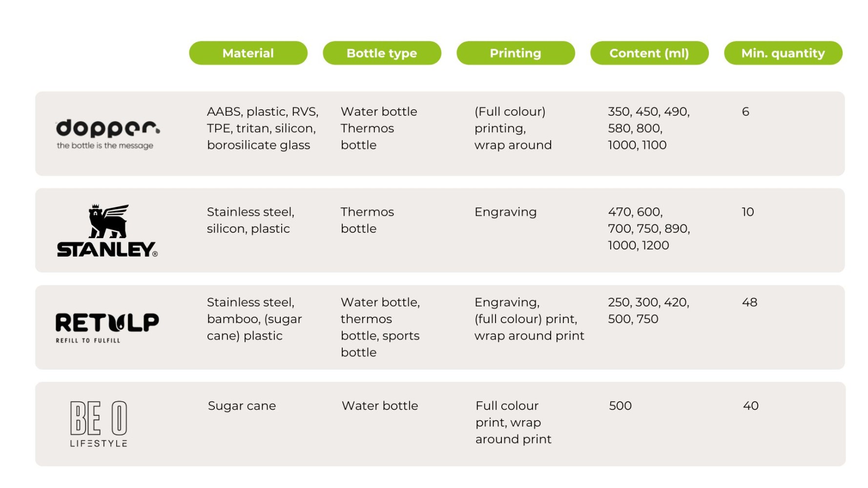Viewport: 868px width, 488px height.
Task: Click Stanley's minimum quantity 10
Action: click(747, 212)
